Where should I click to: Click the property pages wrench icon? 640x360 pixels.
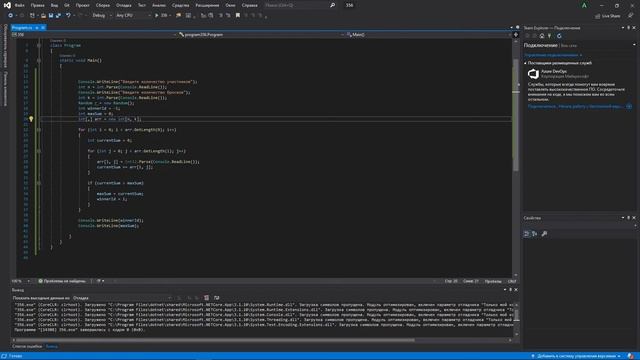point(544,234)
